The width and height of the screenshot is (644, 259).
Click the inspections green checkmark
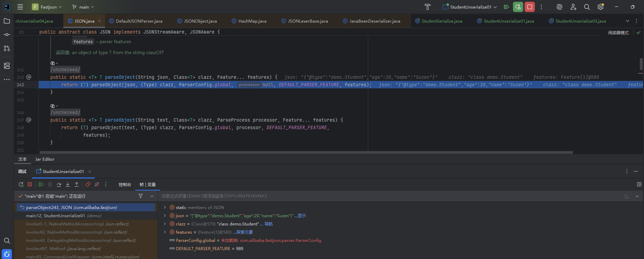click(x=639, y=33)
